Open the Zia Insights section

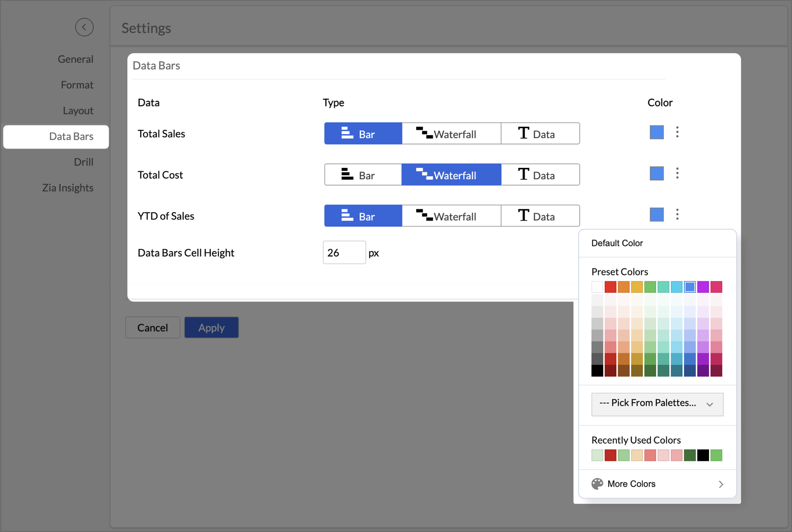[68, 188]
